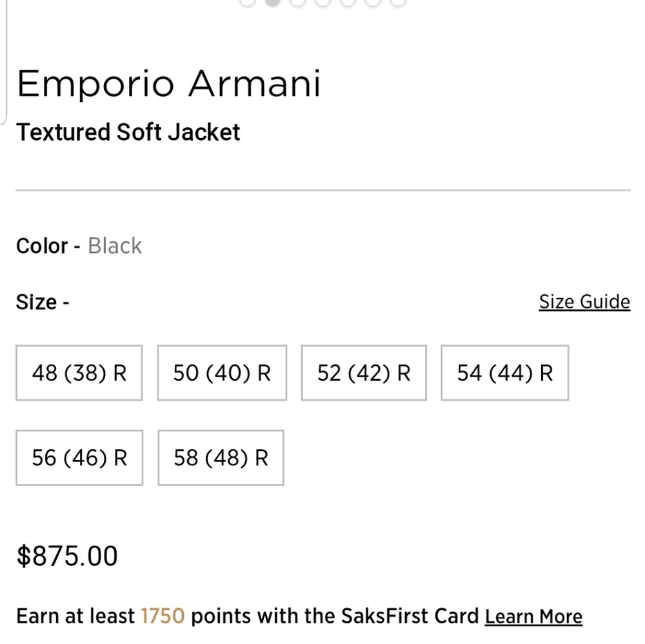This screenshot has width=645, height=644.
Task: Select size 48 (38) R
Action: coord(79,373)
